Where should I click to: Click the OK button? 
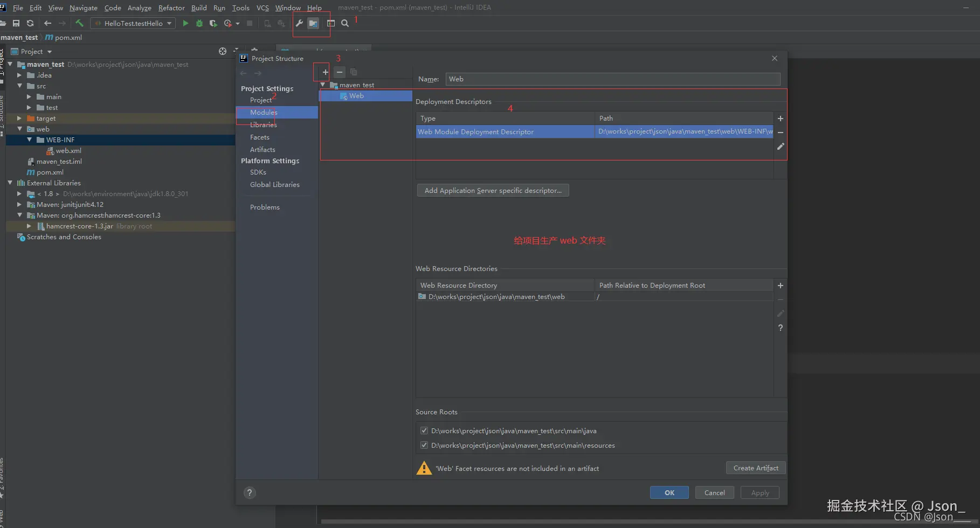[669, 492]
